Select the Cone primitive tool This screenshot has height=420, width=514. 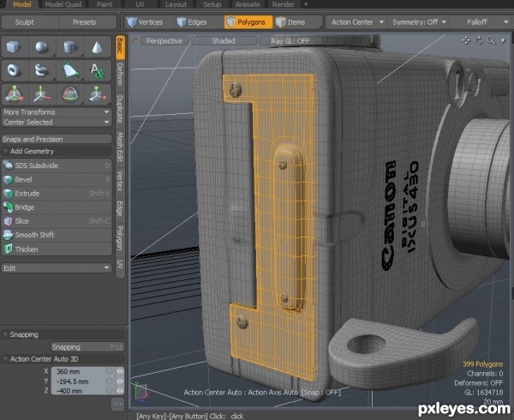click(x=97, y=47)
